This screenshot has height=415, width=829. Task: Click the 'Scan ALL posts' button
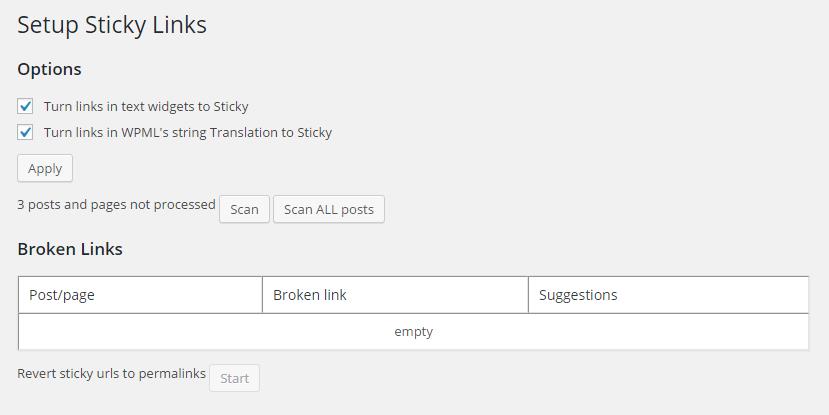[x=328, y=209]
